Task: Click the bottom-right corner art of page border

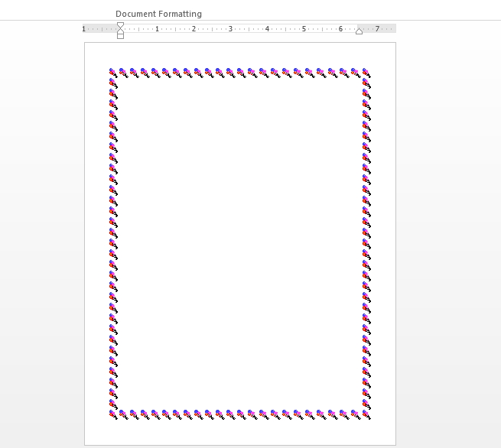Action: coord(366,414)
